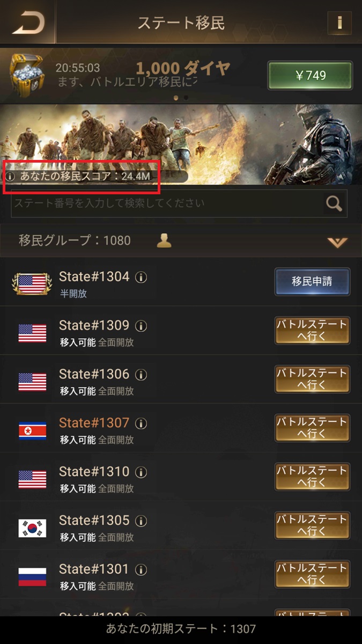This screenshot has width=362, height=644.
Task: Tap the zombie battle banner image
Action: tap(181, 145)
